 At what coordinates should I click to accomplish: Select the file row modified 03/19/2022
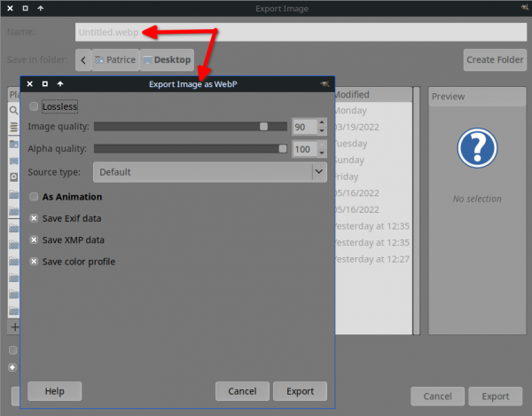tap(373, 127)
